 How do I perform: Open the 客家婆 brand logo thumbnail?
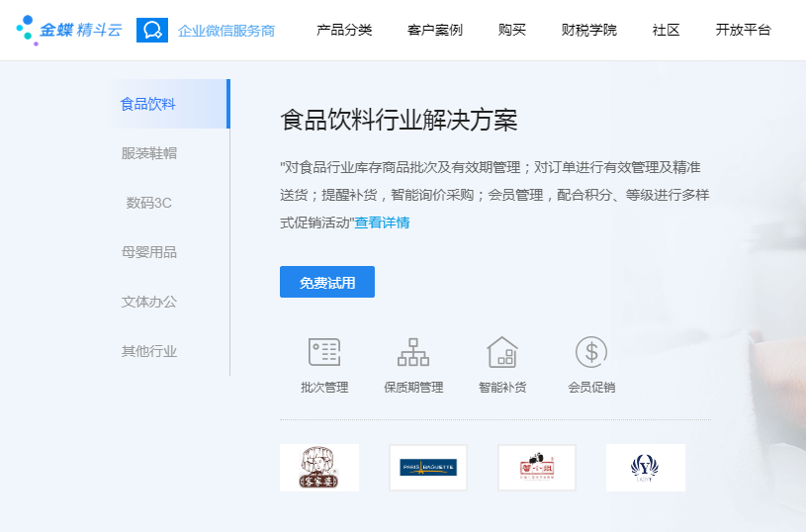pyautogui.click(x=319, y=468)
